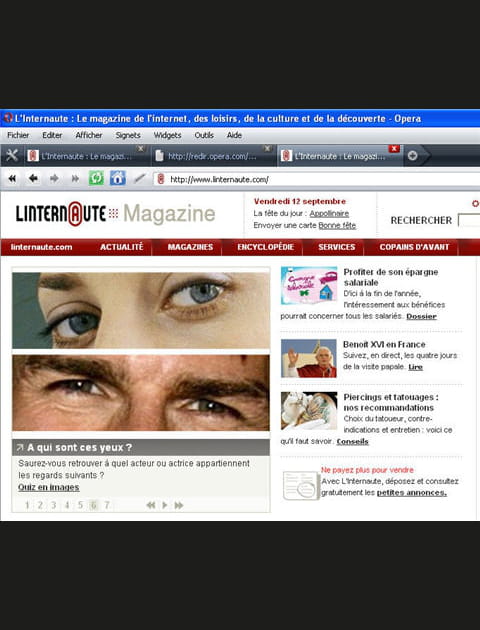480x630 pixels.
Task: Open home page via house icon
Action: coord(118,178)
